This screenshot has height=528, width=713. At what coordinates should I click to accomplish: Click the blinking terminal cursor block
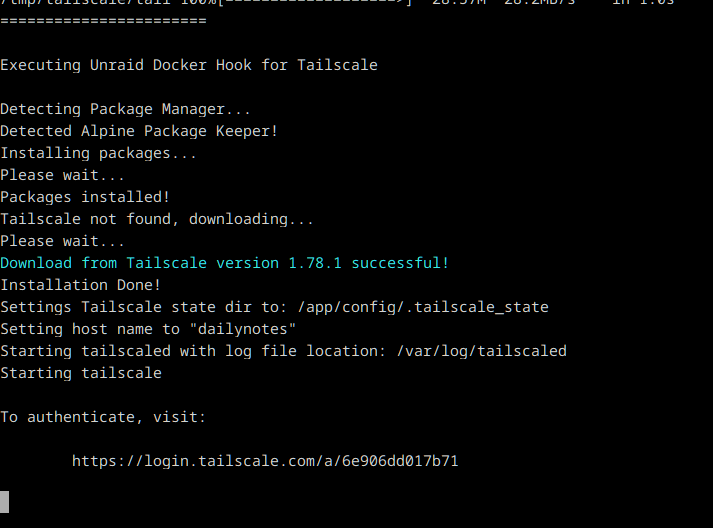pyautogui.click(x=5, y=502)
